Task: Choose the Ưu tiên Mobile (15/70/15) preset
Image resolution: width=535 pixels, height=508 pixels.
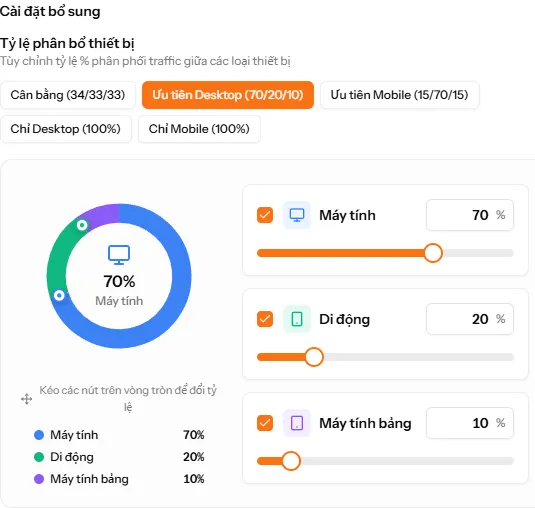Action: [400, 95]
